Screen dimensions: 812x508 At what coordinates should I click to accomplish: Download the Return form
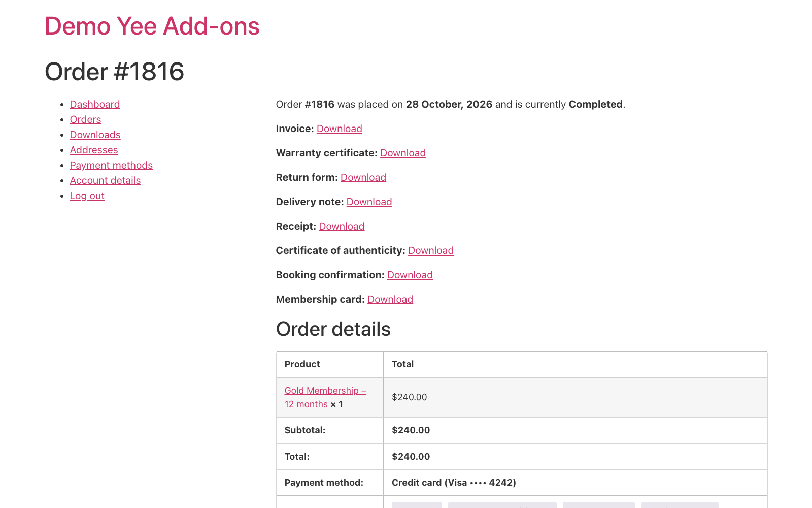pos(363,177)
